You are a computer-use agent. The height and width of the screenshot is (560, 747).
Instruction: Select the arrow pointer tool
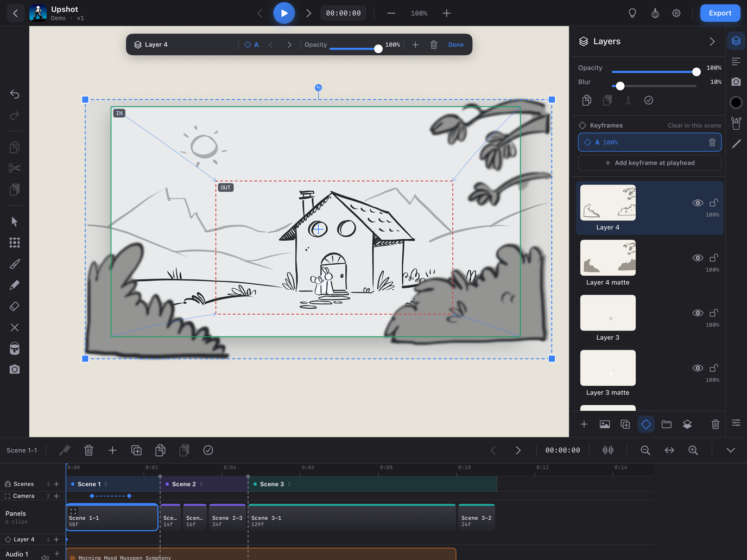pyautogui.click(x=15, y=221)
